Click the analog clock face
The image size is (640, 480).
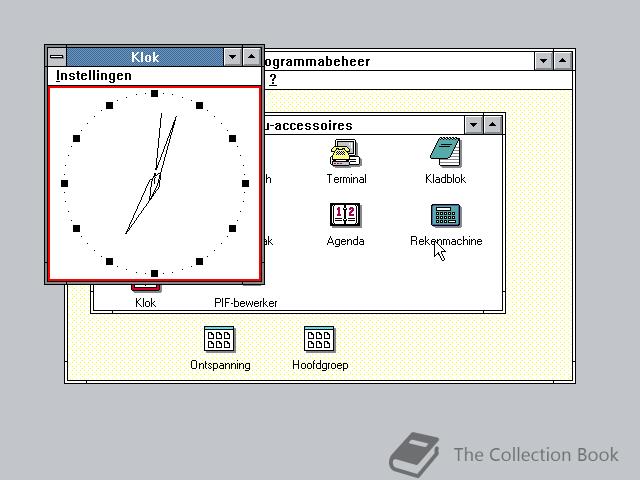tap(154, 183)
